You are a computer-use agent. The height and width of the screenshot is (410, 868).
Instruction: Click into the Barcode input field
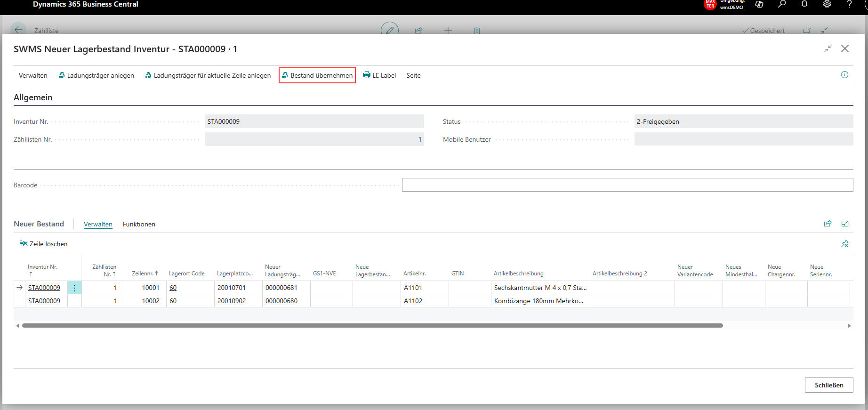627,185
